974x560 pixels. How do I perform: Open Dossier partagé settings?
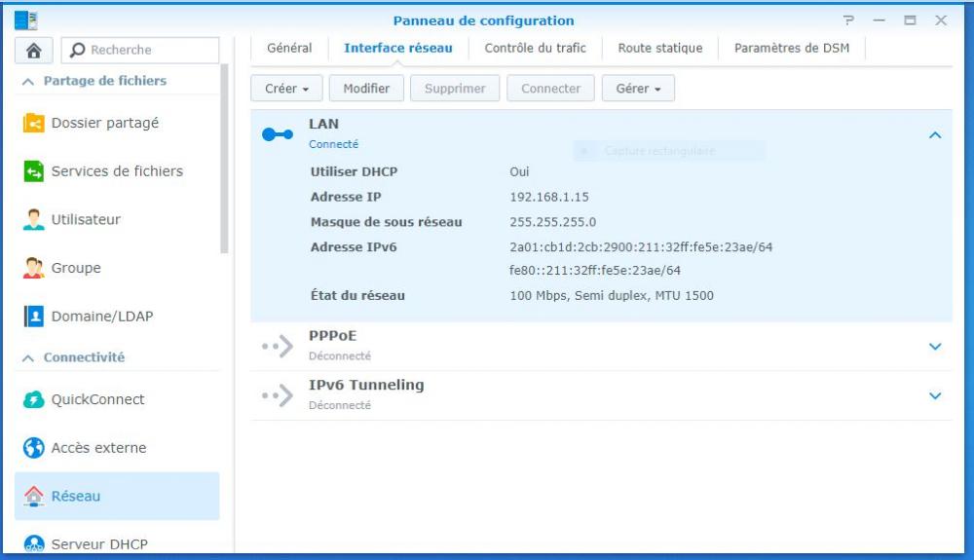coord(117,123)
